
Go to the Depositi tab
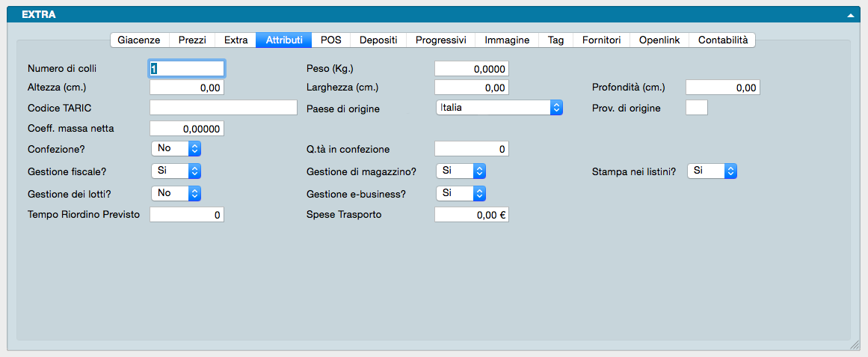[378, 40]
